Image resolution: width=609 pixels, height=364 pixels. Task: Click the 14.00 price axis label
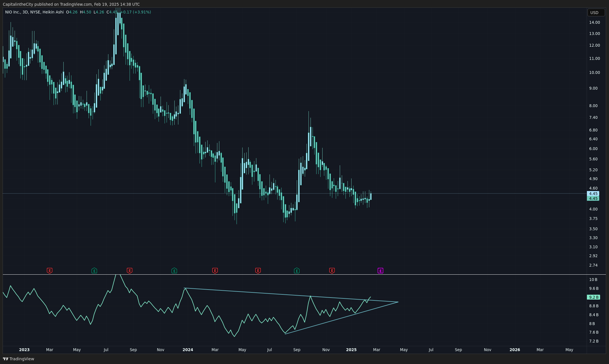(x=594, y=22)
